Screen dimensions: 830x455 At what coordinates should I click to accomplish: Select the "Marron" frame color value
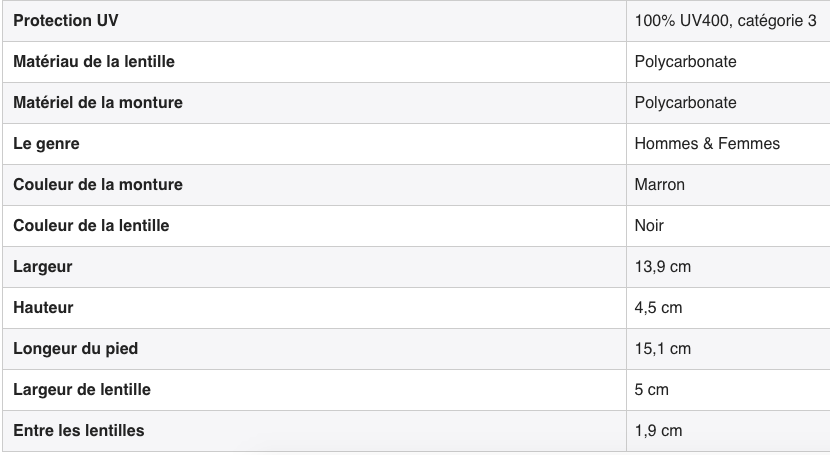tap(659, 185)
